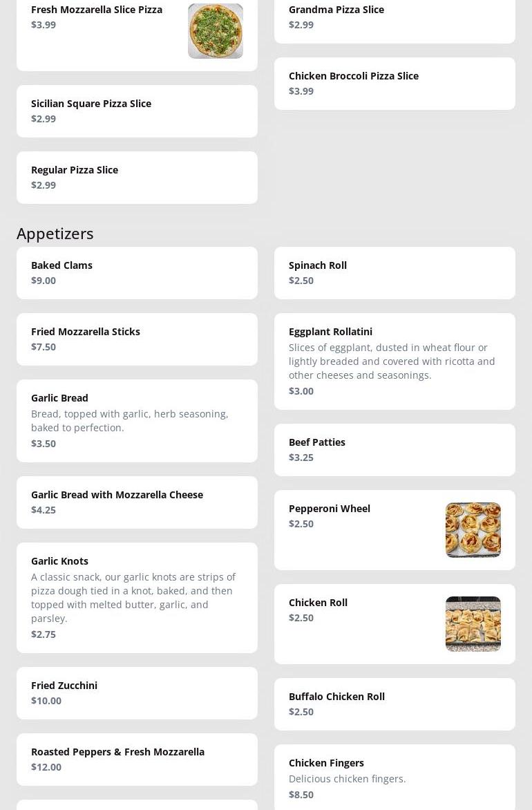Choose Chicken Broccoli Pizza Slice card

click(394, 84)
